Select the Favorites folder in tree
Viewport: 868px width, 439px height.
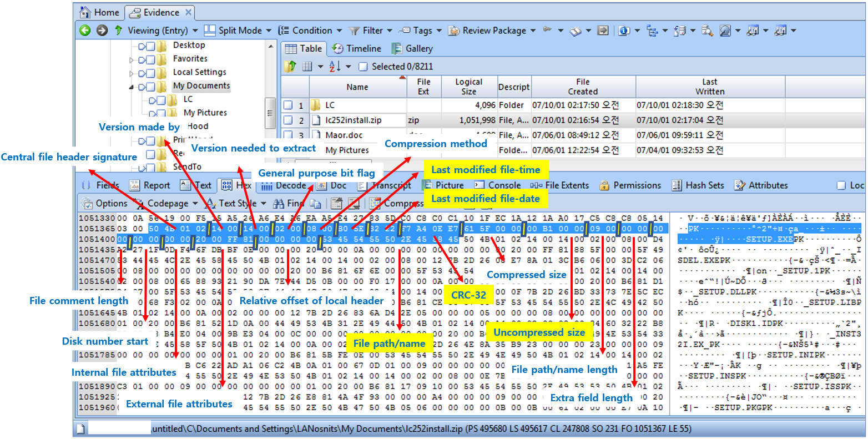tap(190, 58)
